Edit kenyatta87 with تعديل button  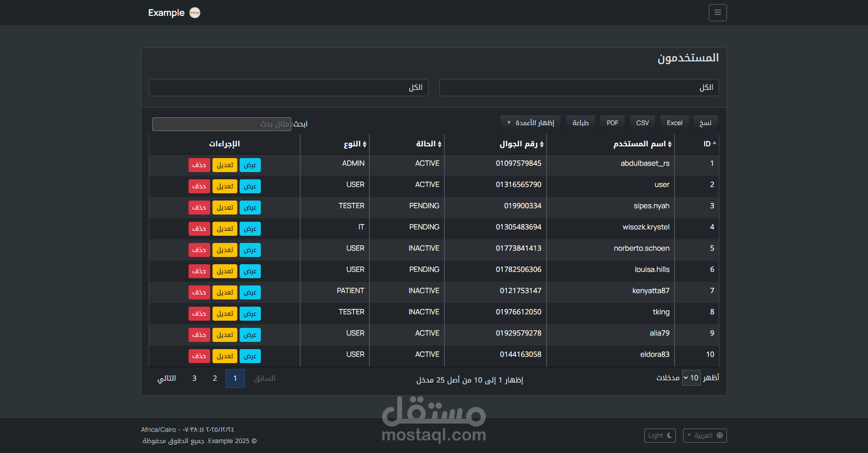click(225, 293)
